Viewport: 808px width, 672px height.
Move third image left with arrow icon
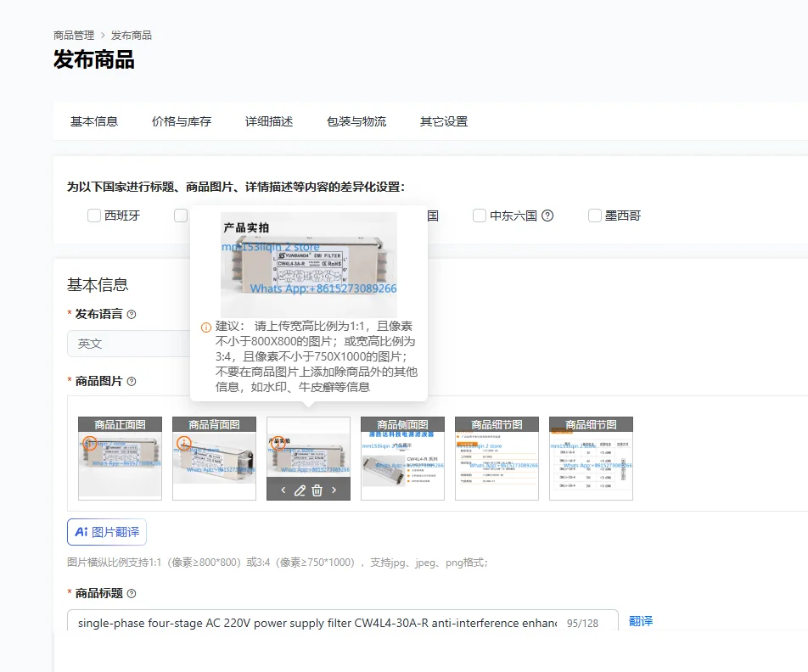click(283, 490)
